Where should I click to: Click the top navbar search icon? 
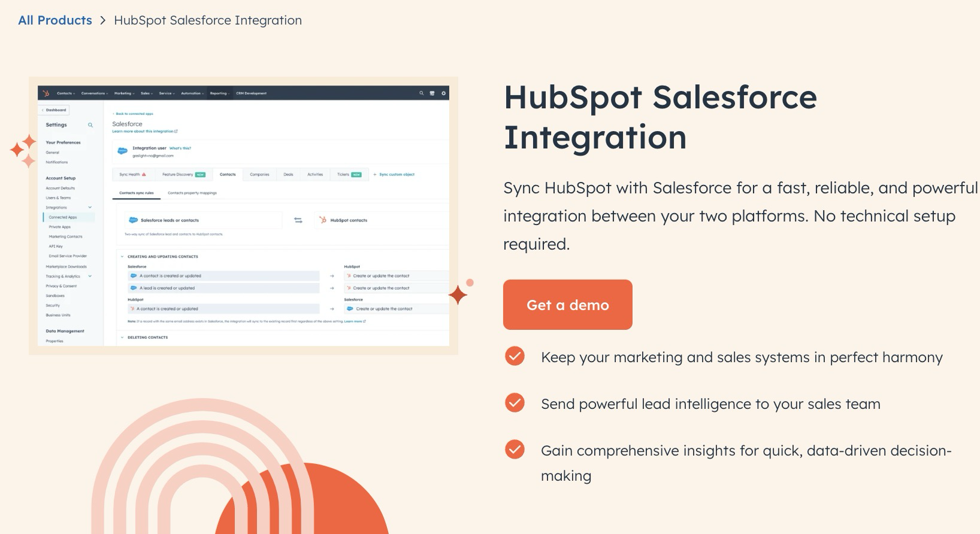click(421, 93)
